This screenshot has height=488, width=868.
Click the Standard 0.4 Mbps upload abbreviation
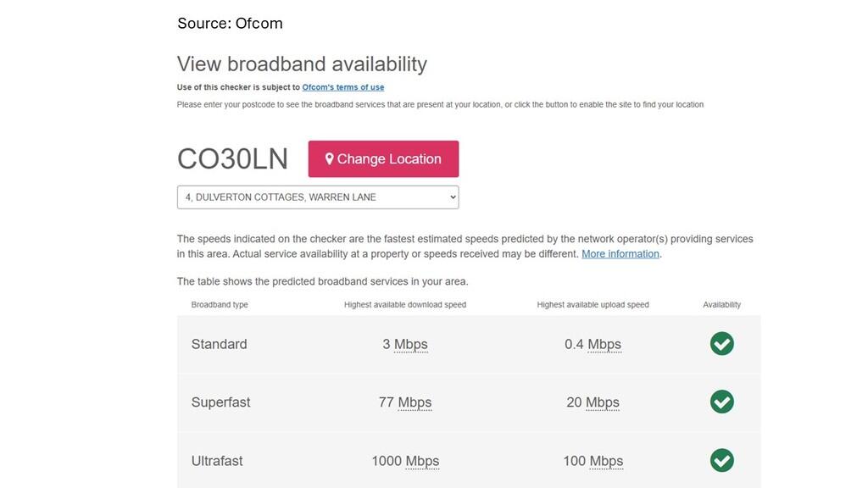pyautogui.click(x=604, y=344)
